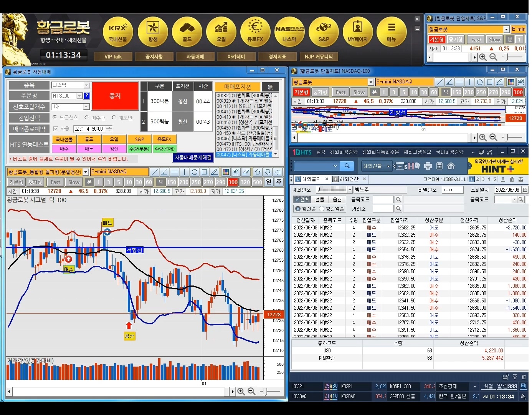Select the 매도만 radio button
Viewport: 532px width, 415px height.
click(114, 118)
